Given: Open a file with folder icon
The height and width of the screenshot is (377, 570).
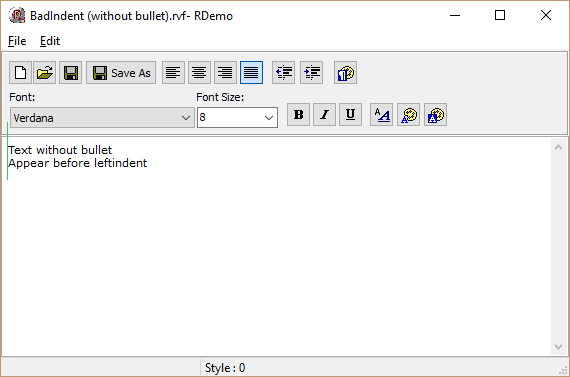Looking at the screenshot, I should [x=45, y=73].
